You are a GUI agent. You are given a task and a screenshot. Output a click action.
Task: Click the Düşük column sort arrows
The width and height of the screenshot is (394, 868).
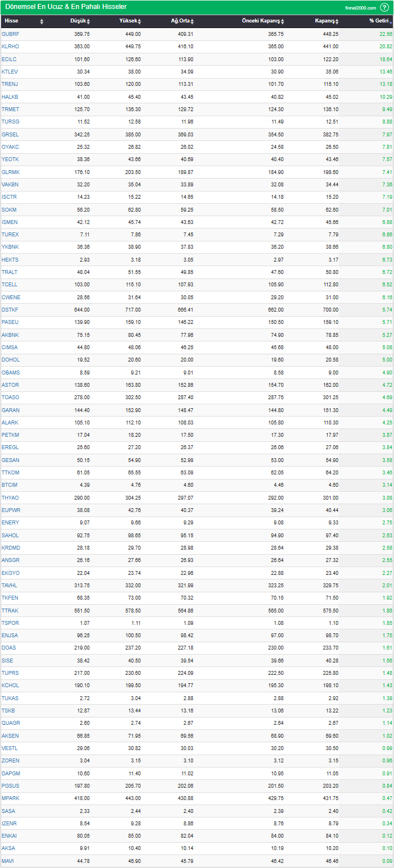tap(88, 21)
